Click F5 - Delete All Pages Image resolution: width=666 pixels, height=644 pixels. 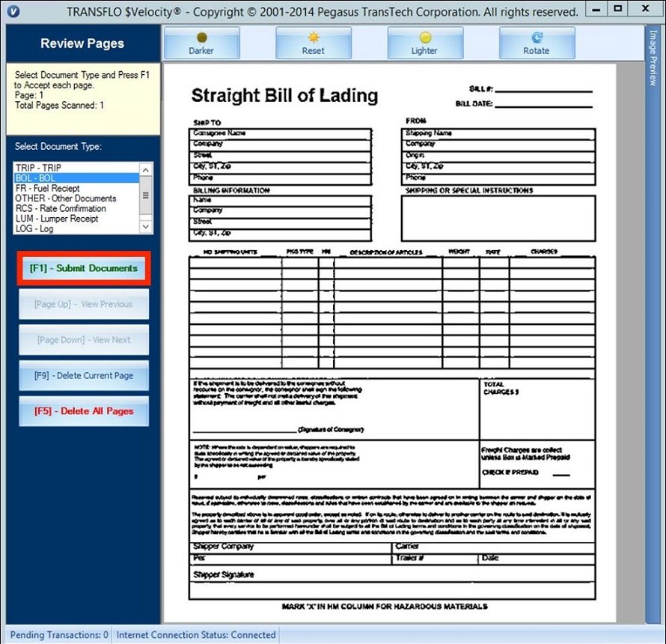(84, 411)
